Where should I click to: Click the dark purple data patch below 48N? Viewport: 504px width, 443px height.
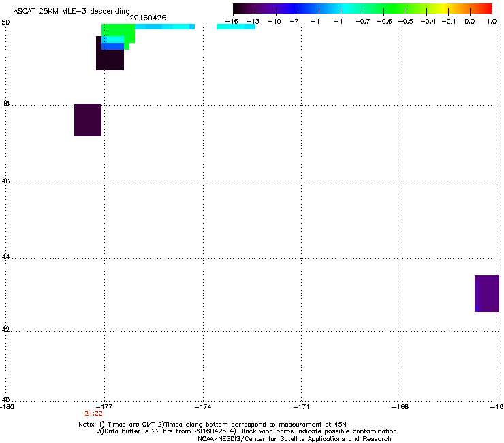[88, 120]
